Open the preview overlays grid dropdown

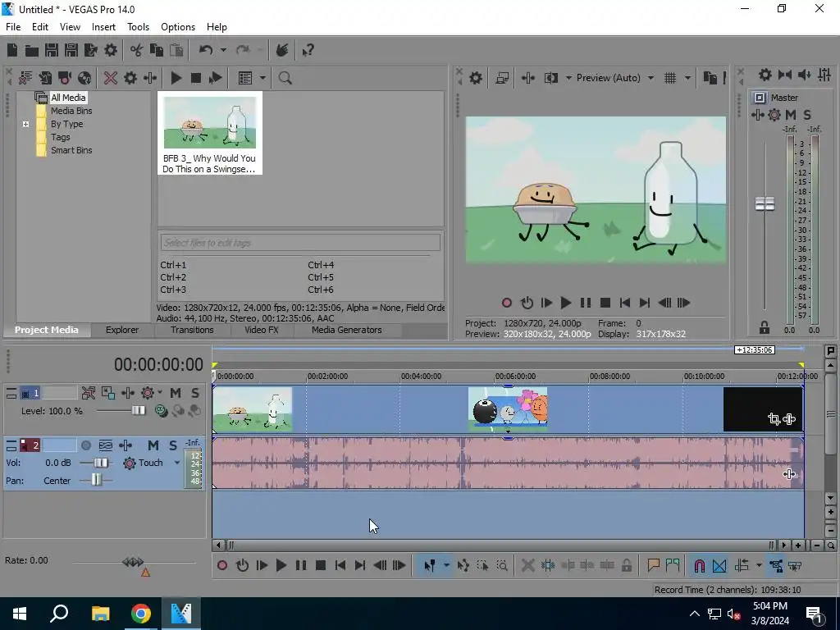coord(688,78)
